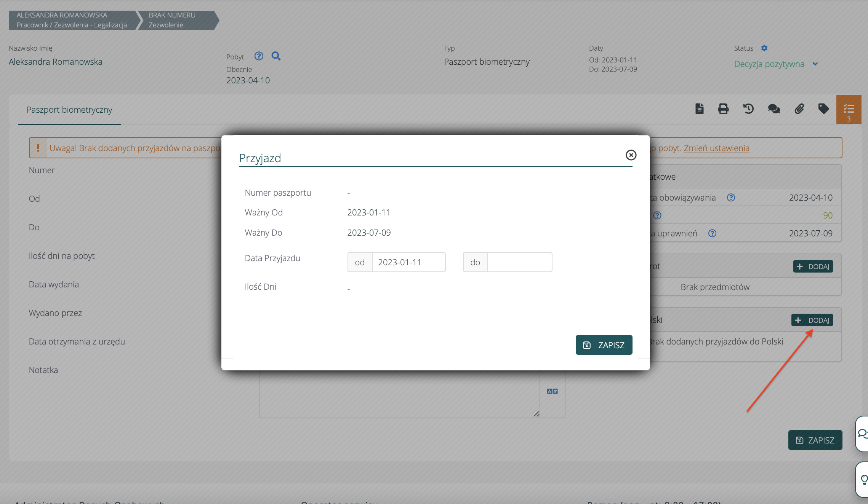Click the Data Przyjazdu 'do' date field
The width and height of the screenshot is (868, 504).
[519, 262]
